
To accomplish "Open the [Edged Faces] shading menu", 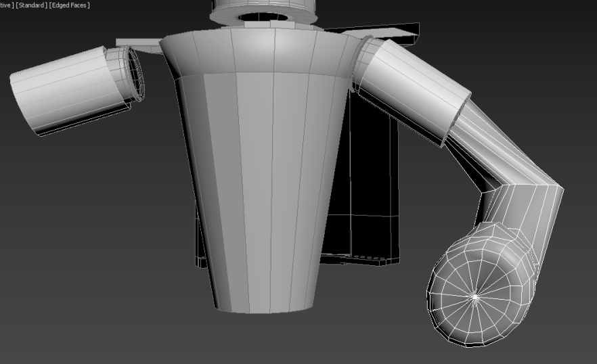I will (69, 5).
